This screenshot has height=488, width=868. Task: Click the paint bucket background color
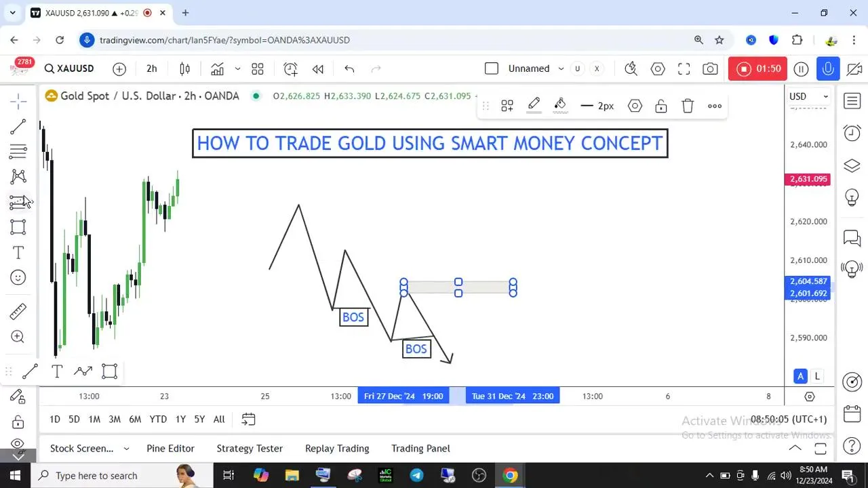click(x=560, y=105)
